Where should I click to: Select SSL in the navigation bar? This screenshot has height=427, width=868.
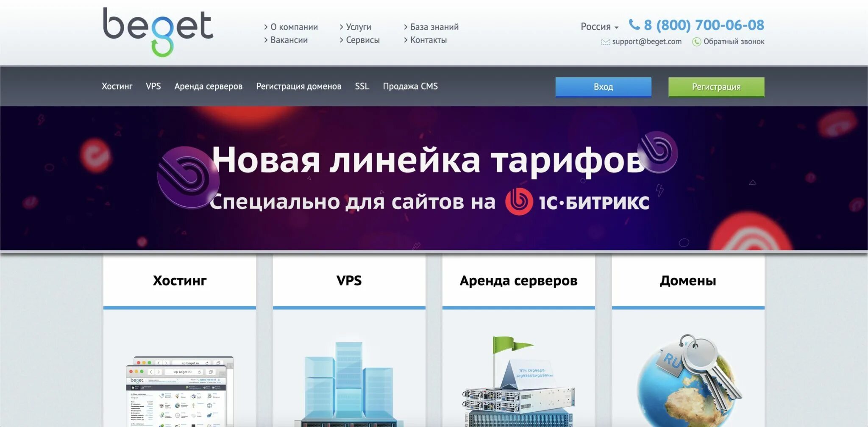362,86
